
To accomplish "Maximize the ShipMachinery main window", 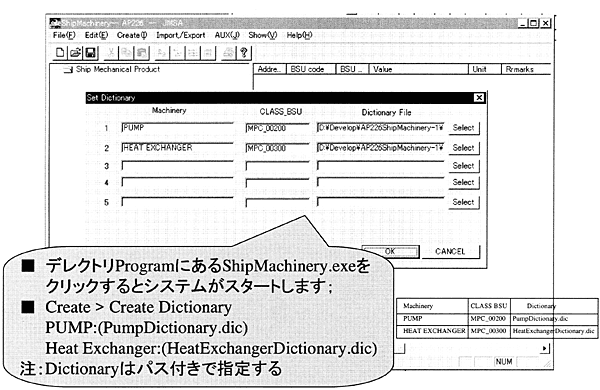I will [x=533, y=23].
